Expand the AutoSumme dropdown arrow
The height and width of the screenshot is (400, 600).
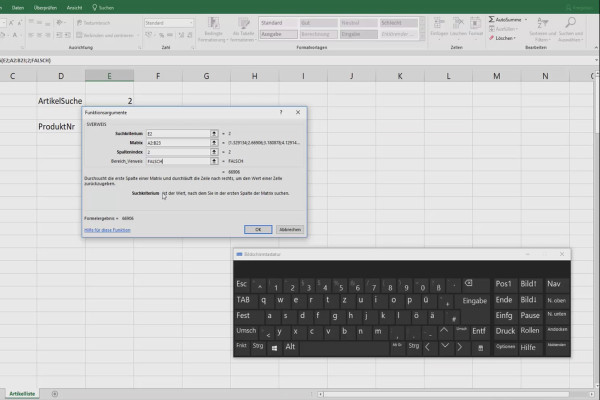526,20
